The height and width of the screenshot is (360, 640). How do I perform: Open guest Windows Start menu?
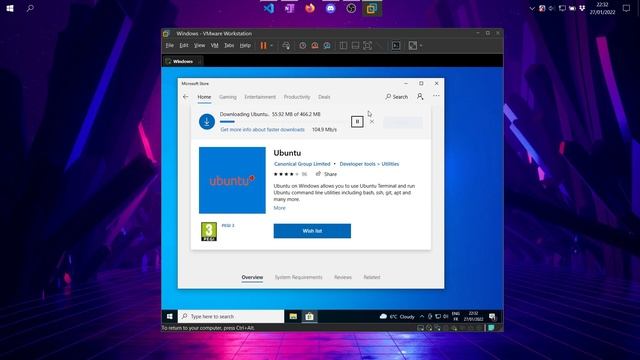[x=169, y=316]
